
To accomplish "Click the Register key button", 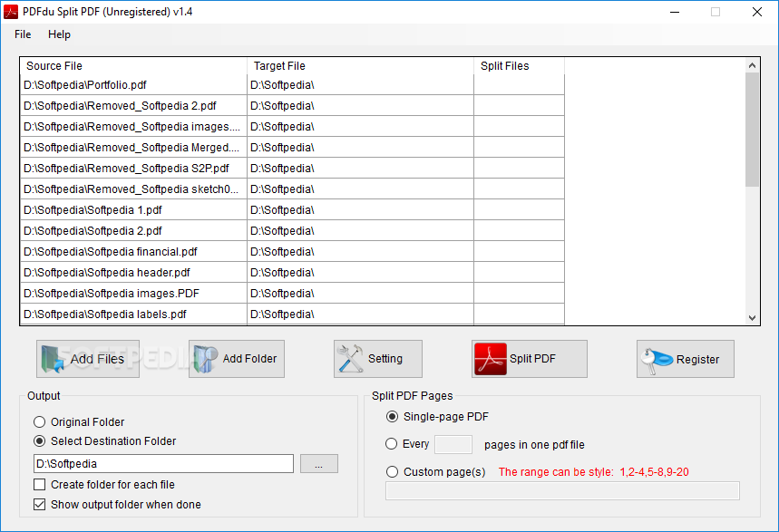I will pos(685,359).
